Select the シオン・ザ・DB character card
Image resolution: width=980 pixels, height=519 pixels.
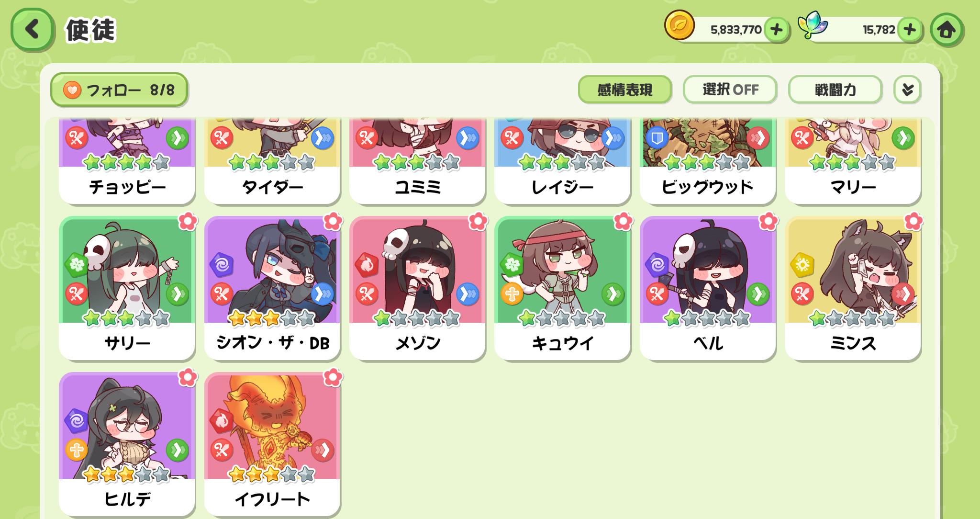point(272,288)
